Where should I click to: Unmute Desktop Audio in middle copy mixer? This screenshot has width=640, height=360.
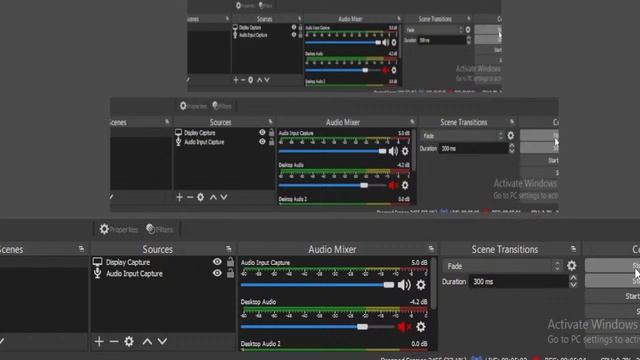click(393, 185)
